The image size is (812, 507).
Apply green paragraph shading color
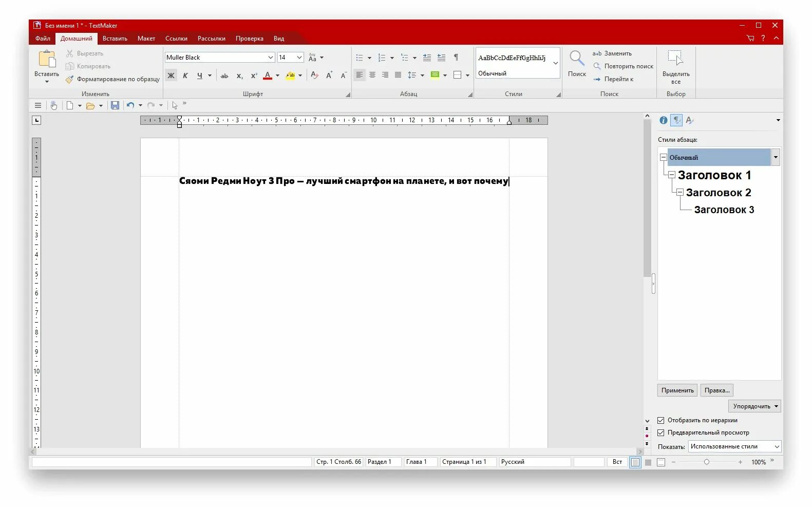[435, 75]
